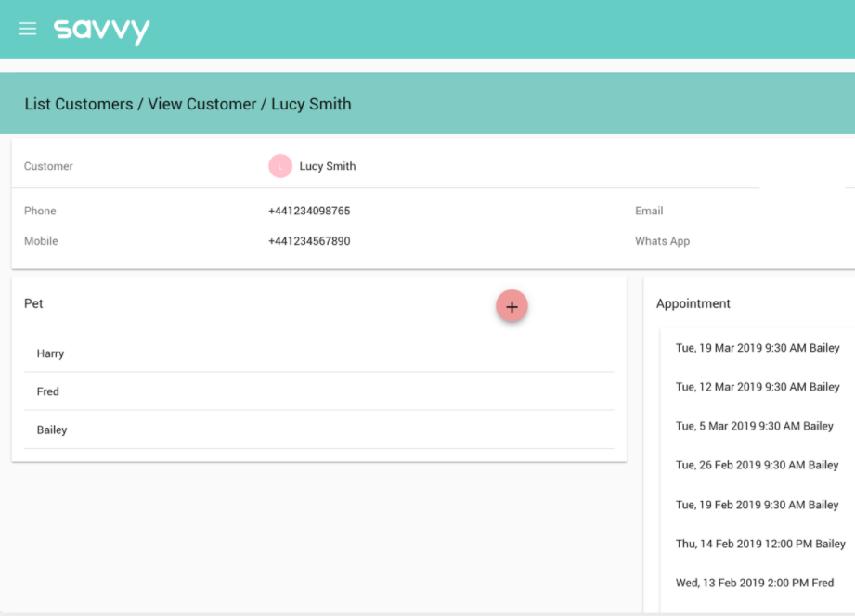Open appointment Tue, 5 Mar 2019 9:30 AM
Image resolution: width=855 pixels, height=616 pixels.
click(754, 426)
